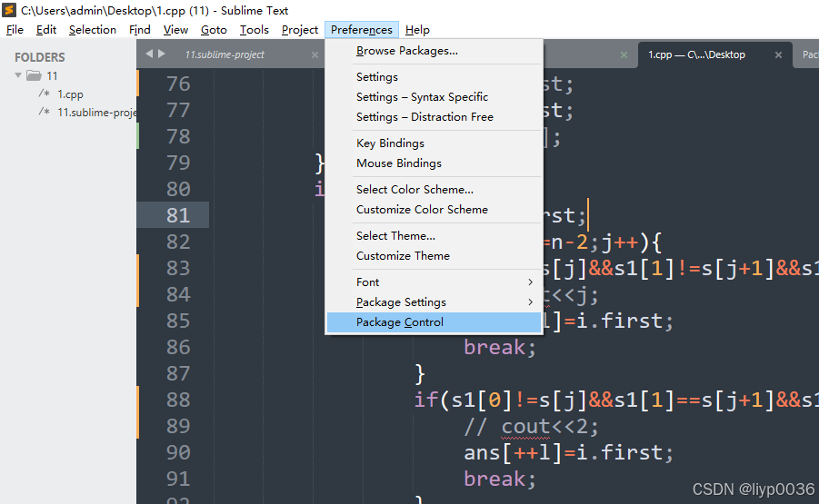
Task: Click the closing brace on line 87
Action: click(x=420, y=374)
